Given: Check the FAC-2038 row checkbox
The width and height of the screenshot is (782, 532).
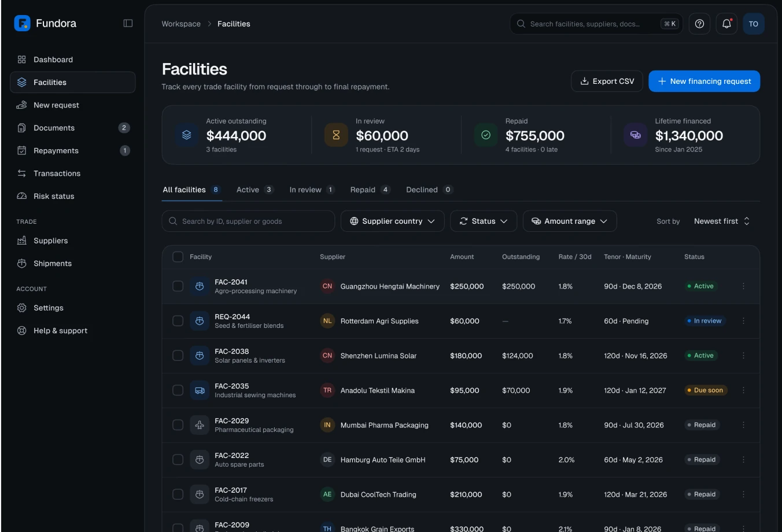Looking at the screenshot, I should 178,356.
